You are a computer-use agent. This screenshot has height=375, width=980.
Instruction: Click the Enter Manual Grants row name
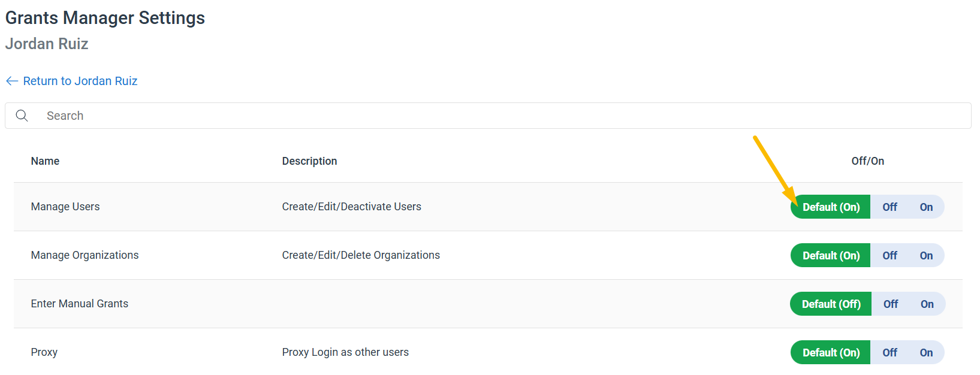click(x=80, y=304)
